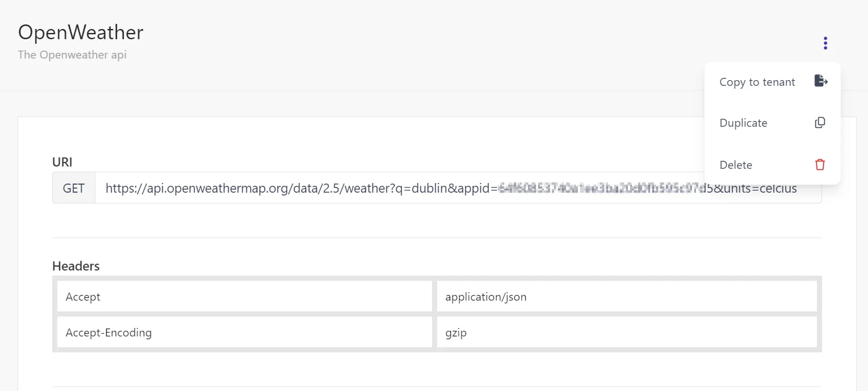Click the gzip header value cell
Image resolution: width=868 pixels, height=391 pixels.
(x=627, y=332)
